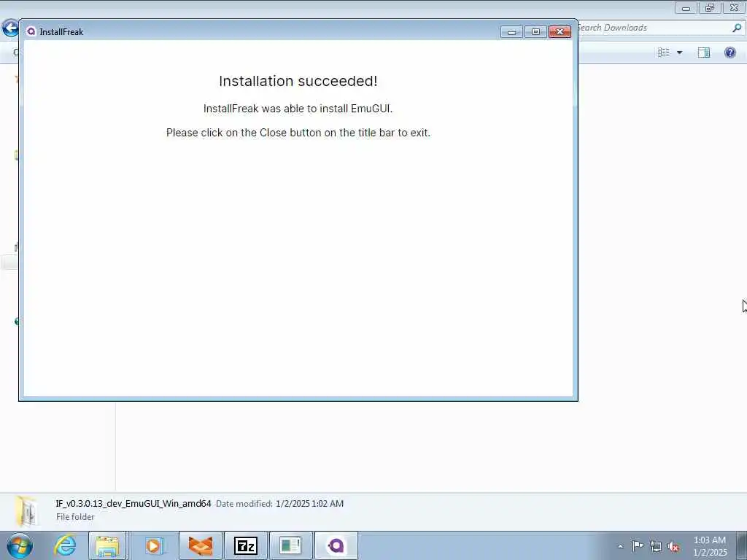The height and width of the screenshot is (560, 747).
Task: Click the muted volume tray icon
Action: (673, 546)
